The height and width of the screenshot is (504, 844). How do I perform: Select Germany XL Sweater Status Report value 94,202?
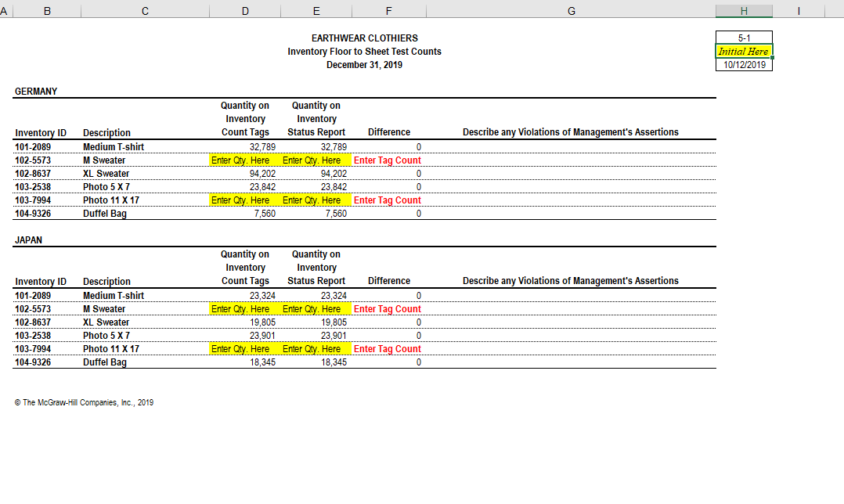click(x=334, y=174)
